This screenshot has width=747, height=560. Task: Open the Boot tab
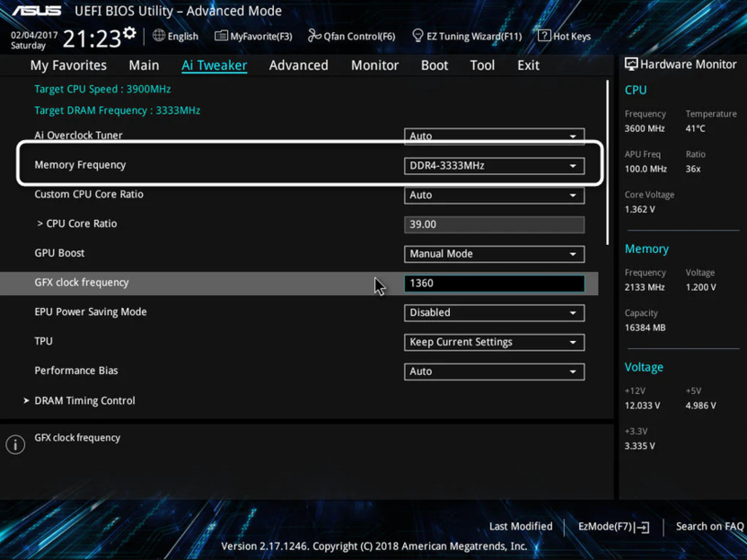coord(435,66)
